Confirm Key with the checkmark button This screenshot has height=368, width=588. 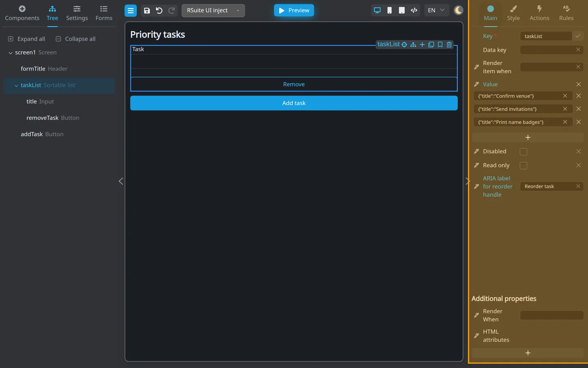[x=578, y=36]
